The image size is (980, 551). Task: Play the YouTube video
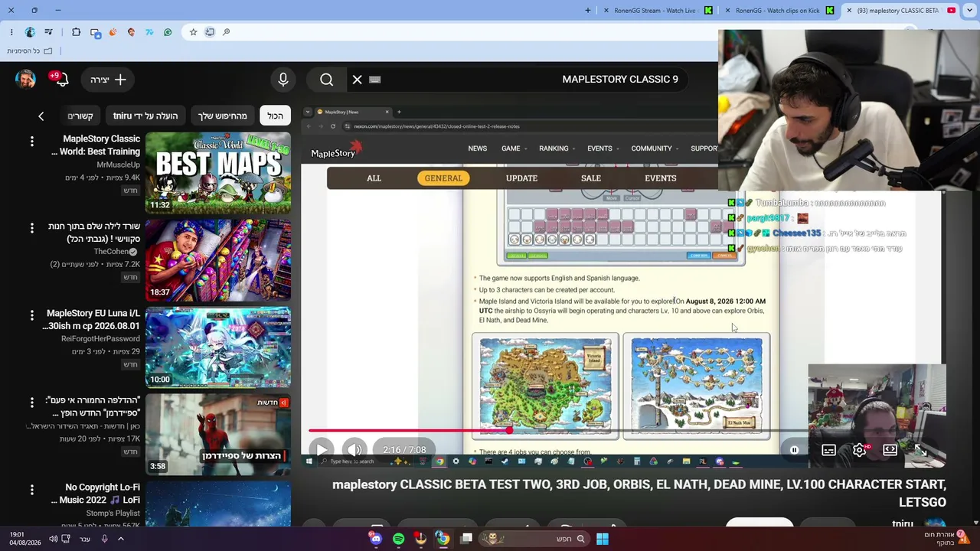321,450
